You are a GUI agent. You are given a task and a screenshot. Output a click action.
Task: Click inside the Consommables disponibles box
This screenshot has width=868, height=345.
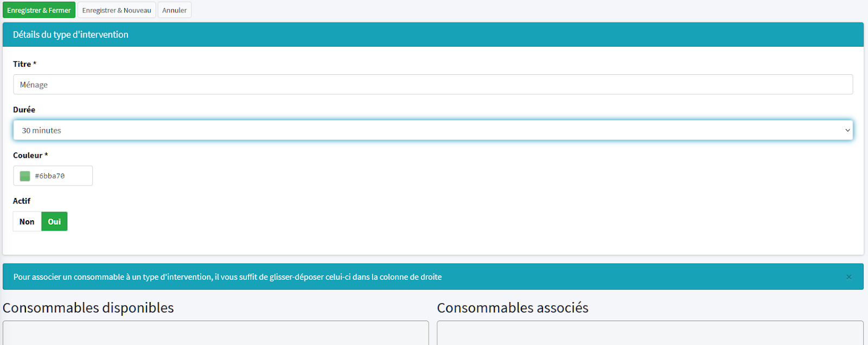tap(215, 333)
